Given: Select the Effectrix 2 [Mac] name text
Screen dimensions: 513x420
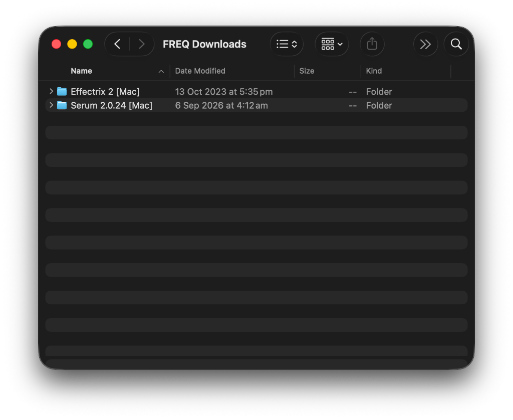Looking at the screenshot, I should click(x=105, y=91).
